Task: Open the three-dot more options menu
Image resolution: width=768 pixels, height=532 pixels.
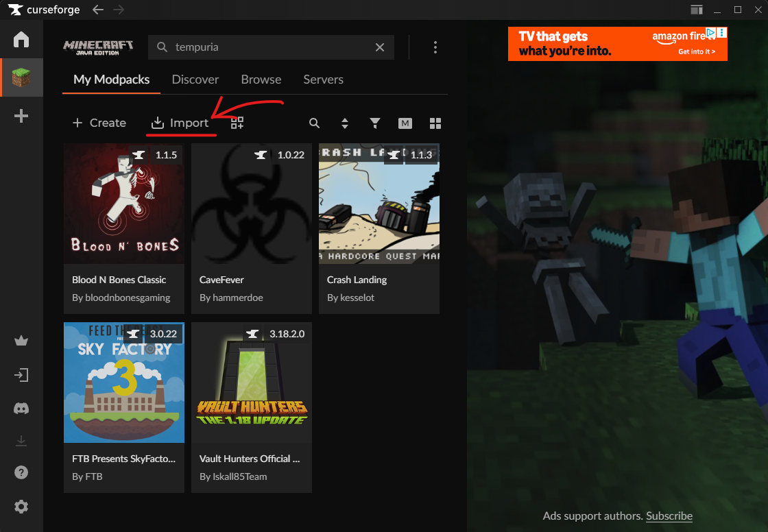Action: coord(435,47)
